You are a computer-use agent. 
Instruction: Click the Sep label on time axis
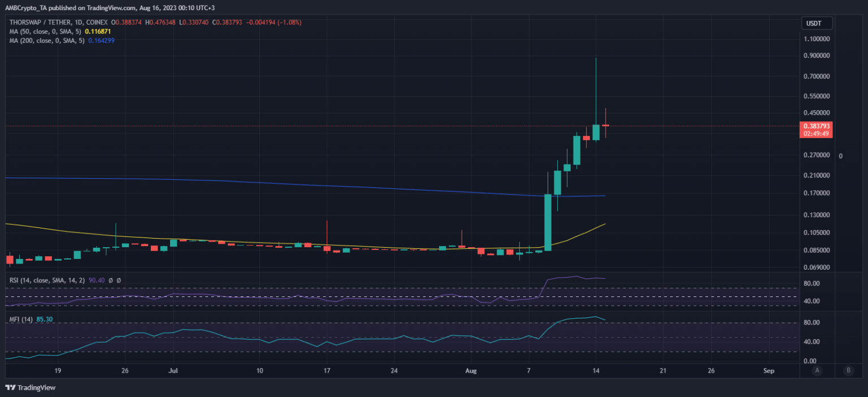click(768, 371)
